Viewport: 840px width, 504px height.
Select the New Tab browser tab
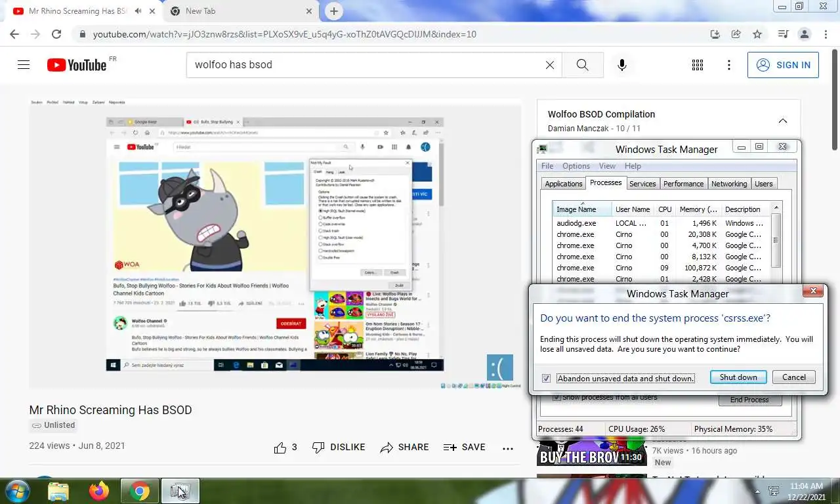[x=240, y=11]
